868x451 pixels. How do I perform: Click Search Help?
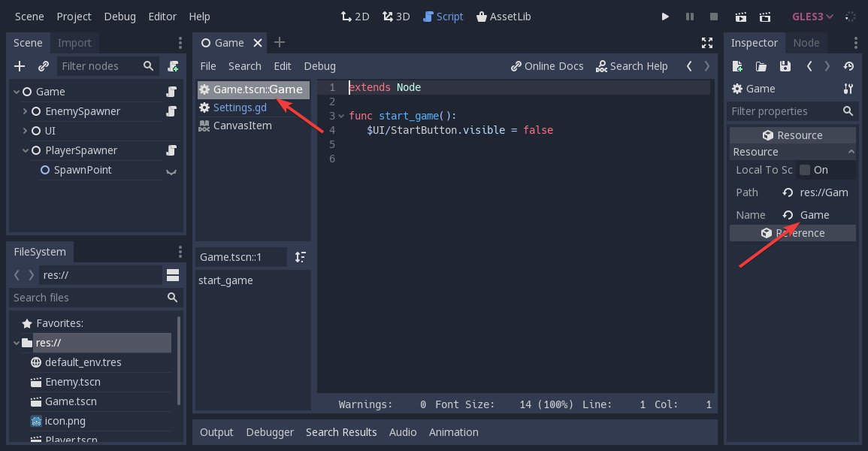point(632,65)
